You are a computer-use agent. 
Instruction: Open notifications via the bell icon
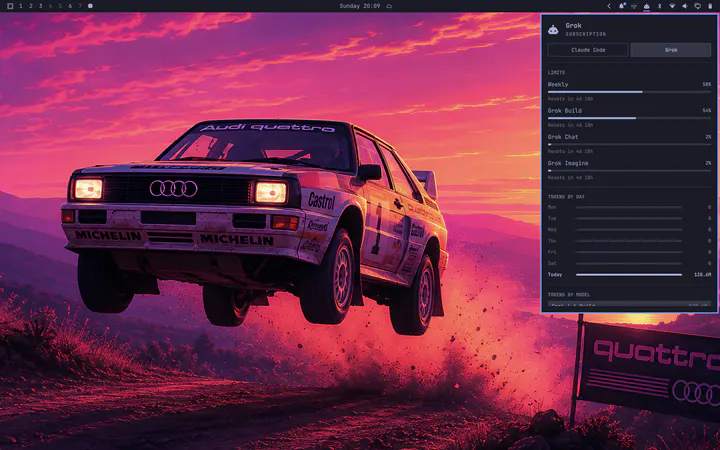622,6
